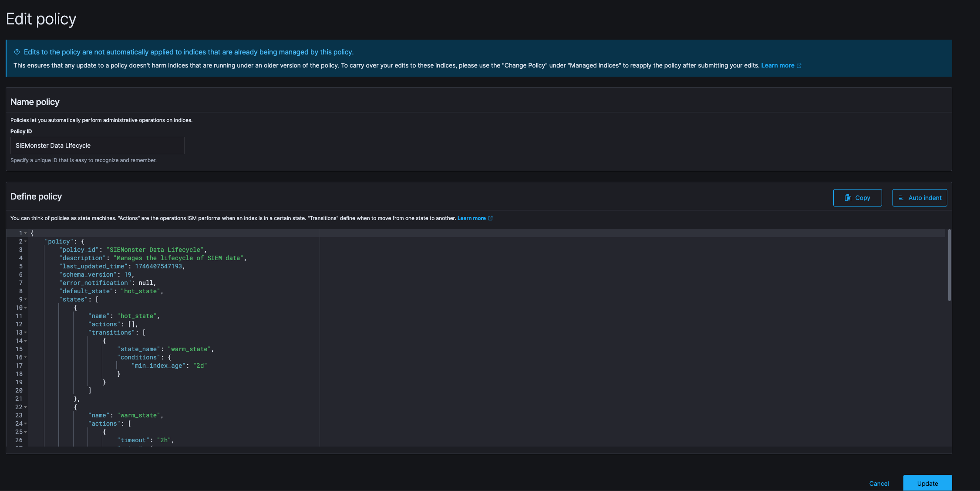Fold the "states" array on line 9
Screen dimensions: 980x491
pyautogui.click(x=26, y=299)
